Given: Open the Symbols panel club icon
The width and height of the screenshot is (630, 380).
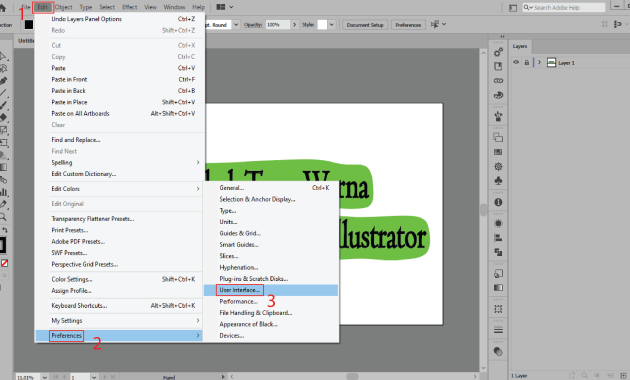Looking at the screenshot, I should click(498, 181).
